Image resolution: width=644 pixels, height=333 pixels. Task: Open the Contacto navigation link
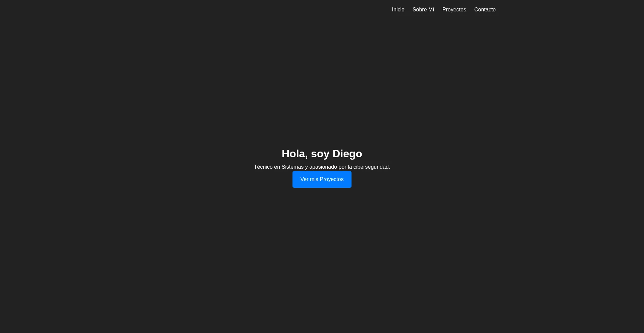(485, 10)
